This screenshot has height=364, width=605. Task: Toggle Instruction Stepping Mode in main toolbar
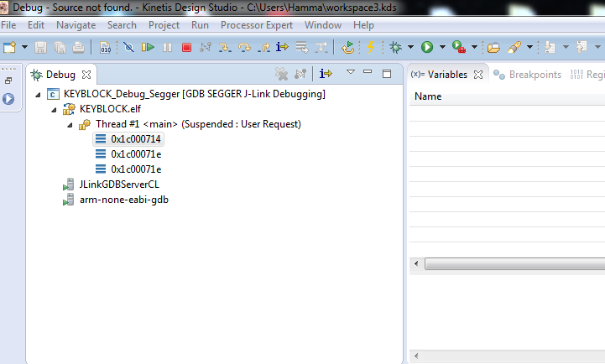pyautogui.click(x=282, y=47)
